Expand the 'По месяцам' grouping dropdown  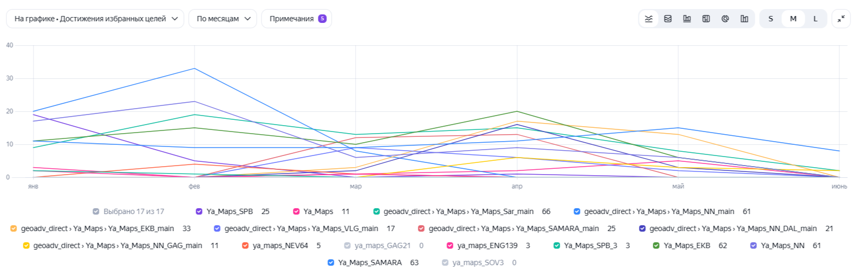pos(223,19)
